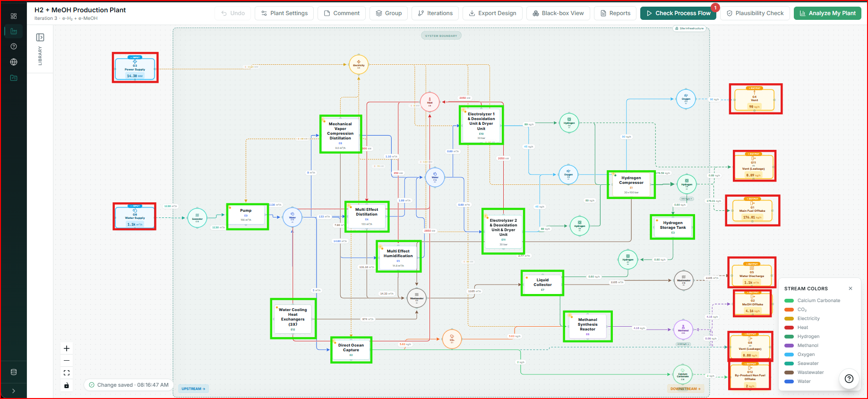Screen dimensions: 868x399
Task: Add a Comment
Action: point(342,13)
